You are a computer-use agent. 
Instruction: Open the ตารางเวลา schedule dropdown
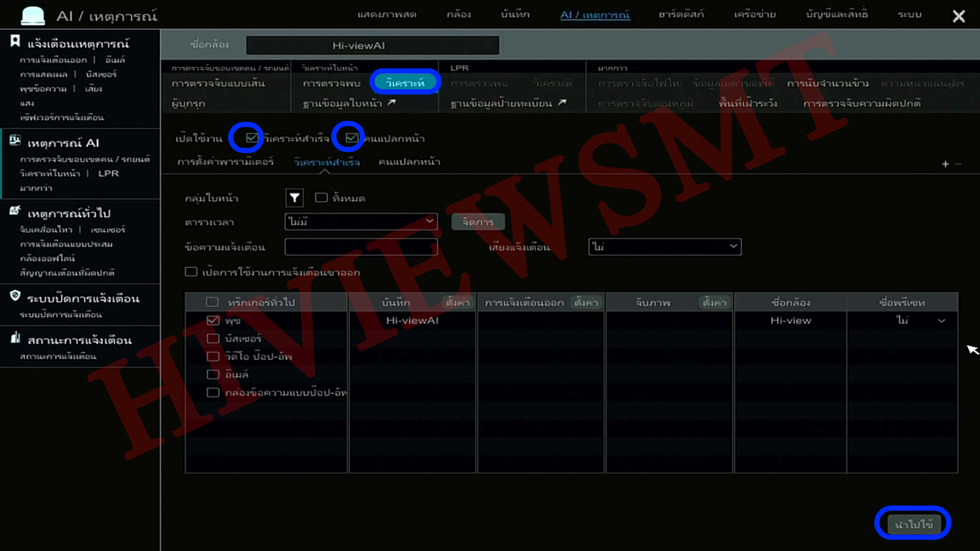point(361,221)
